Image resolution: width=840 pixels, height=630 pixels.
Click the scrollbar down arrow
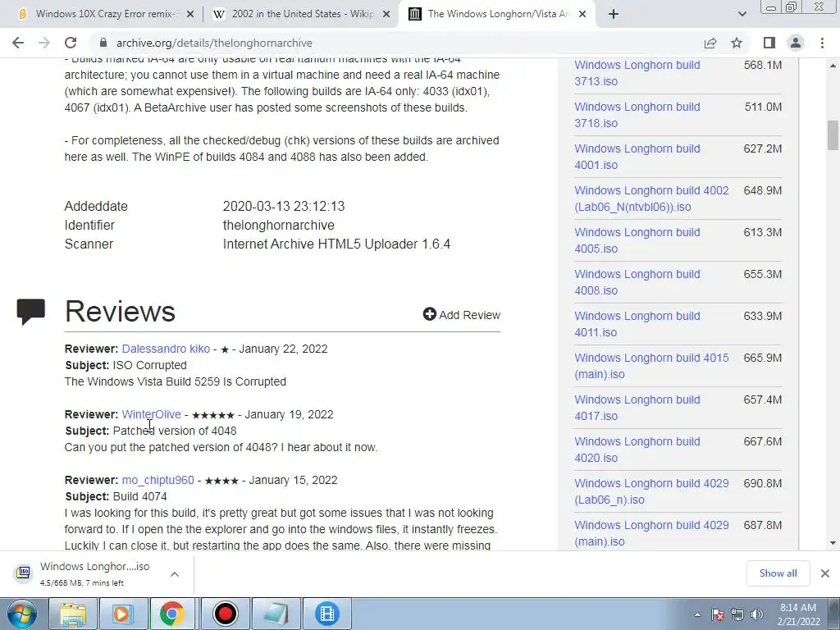833,543
